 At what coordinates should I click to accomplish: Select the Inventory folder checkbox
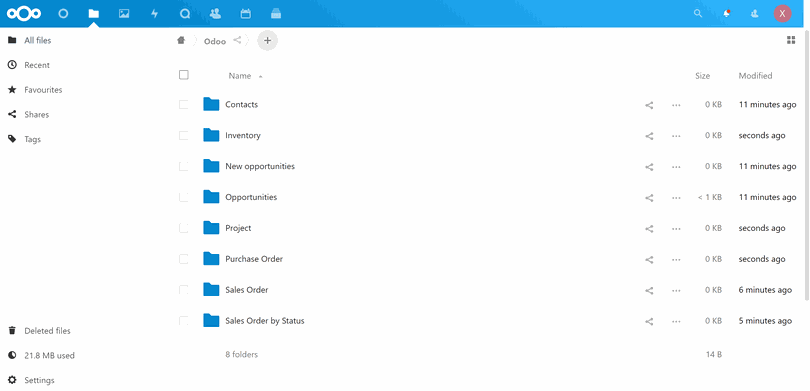coord(184,135)
